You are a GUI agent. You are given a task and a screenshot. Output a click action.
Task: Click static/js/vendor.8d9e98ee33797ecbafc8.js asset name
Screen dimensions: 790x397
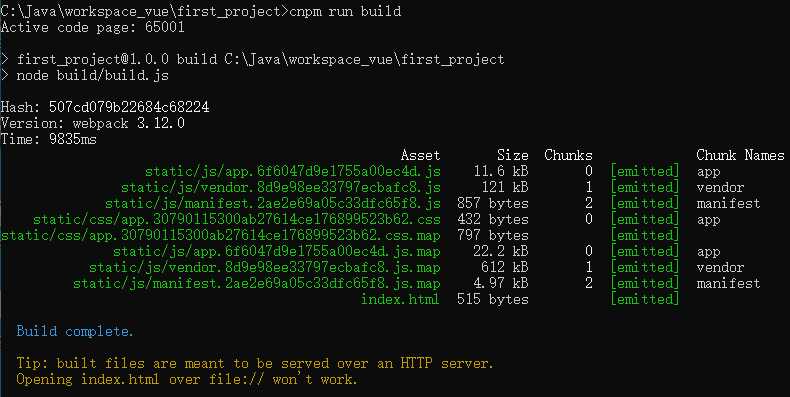(x=281, y=187)
